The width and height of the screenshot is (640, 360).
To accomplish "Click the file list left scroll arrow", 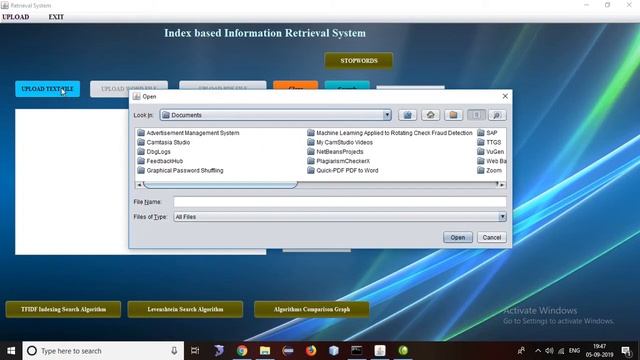I will (x=139, y=185).
